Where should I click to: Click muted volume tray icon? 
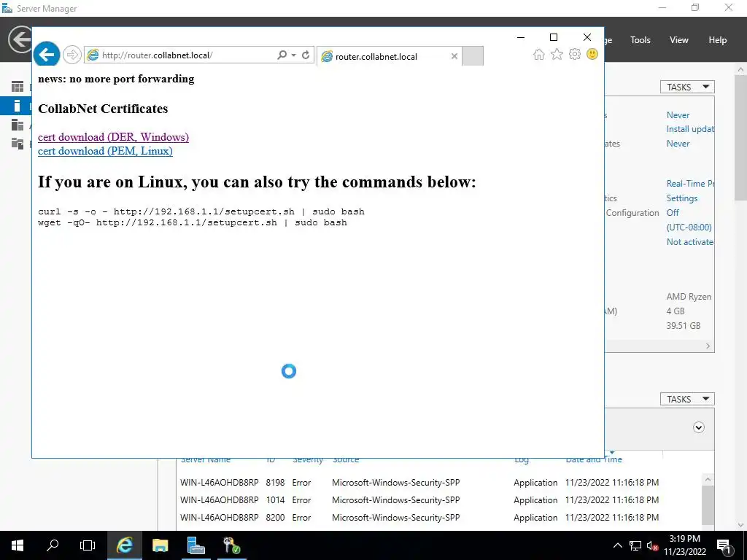652,545
